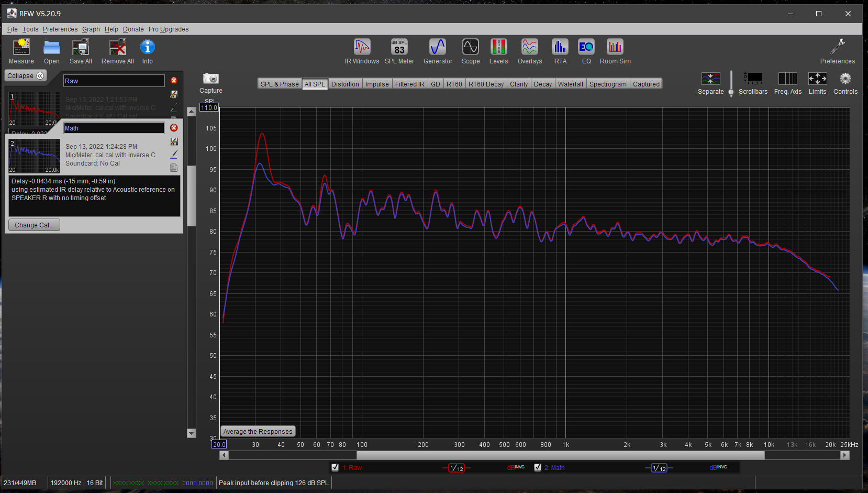
Task: Click measurement list scroll down arrow
Action: pyautogui.click(x=191, y=433)
